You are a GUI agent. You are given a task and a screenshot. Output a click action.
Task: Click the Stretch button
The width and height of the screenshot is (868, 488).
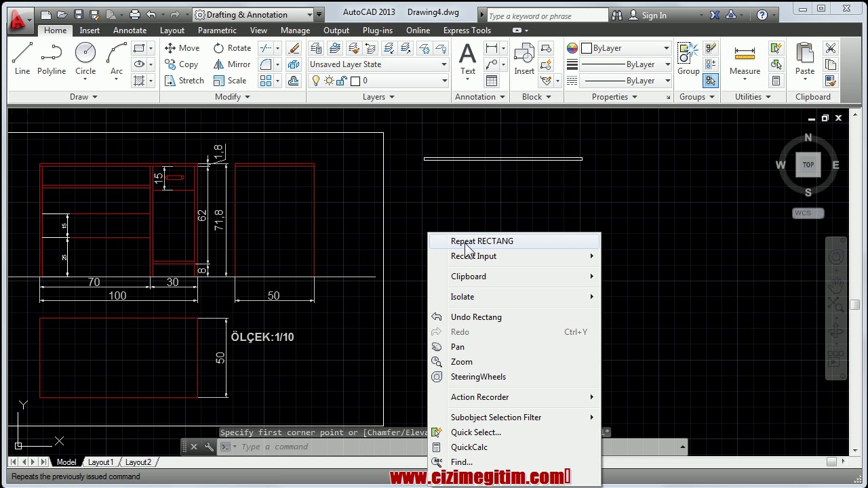184,81
